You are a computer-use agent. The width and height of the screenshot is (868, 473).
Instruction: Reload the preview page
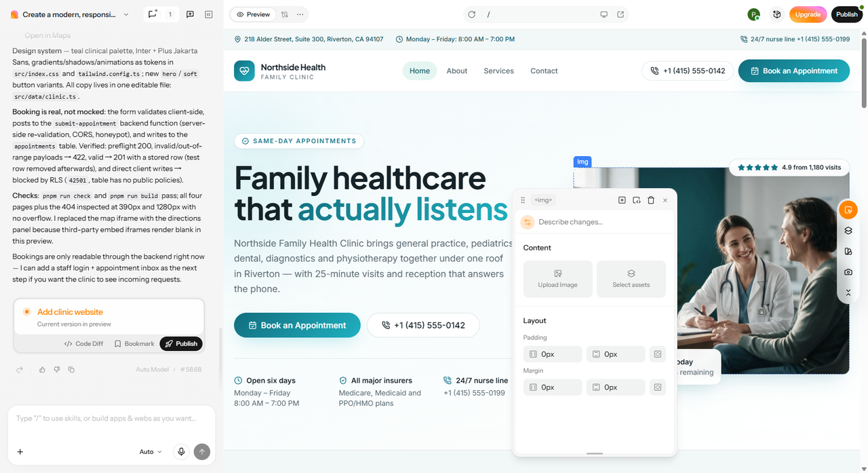click(472, 14)
